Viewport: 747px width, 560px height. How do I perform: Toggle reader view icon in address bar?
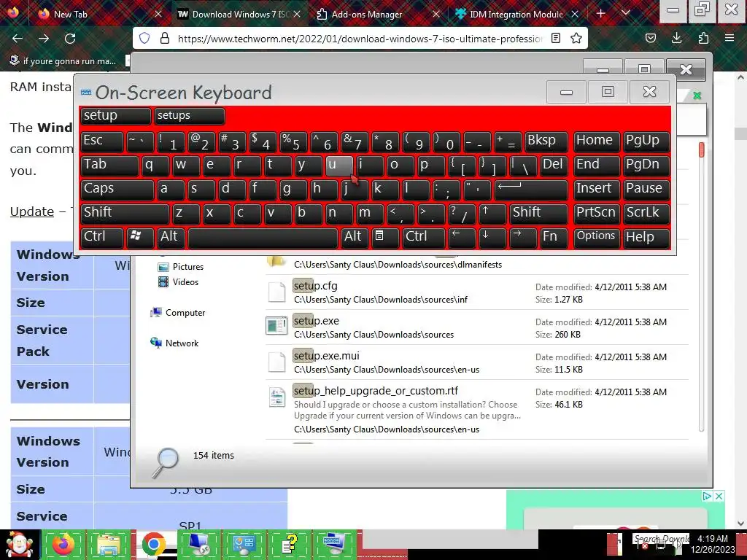555,38
